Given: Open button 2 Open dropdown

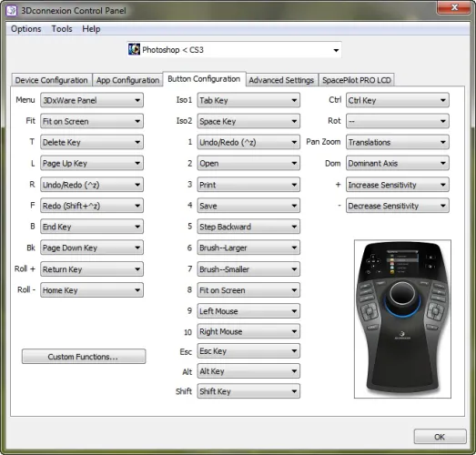Looking at the screenshot, I should coord(248,163).
